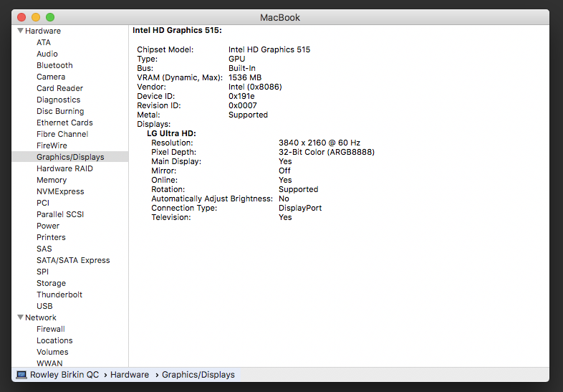
Task: Collapse the Network section triangle
Action: point(21,317)
